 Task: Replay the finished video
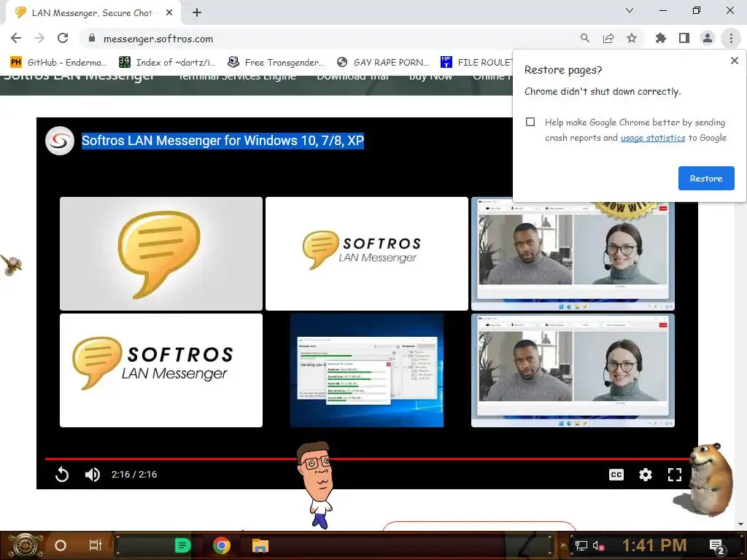pyautogui.click(x=62, y=474)
